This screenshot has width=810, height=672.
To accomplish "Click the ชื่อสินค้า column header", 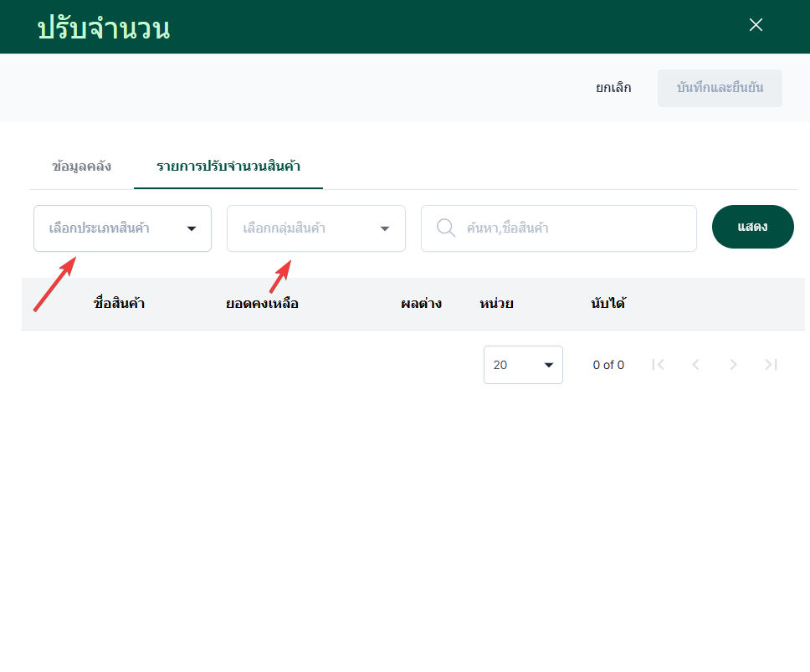I will [120, 303].
